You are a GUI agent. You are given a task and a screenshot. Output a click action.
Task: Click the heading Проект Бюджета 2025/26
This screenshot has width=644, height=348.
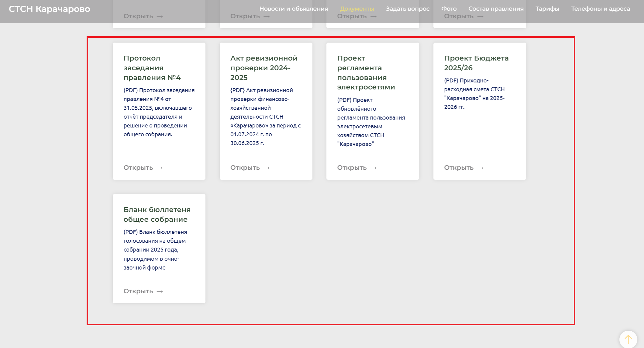pyautogui.click(x=476, y=63)
